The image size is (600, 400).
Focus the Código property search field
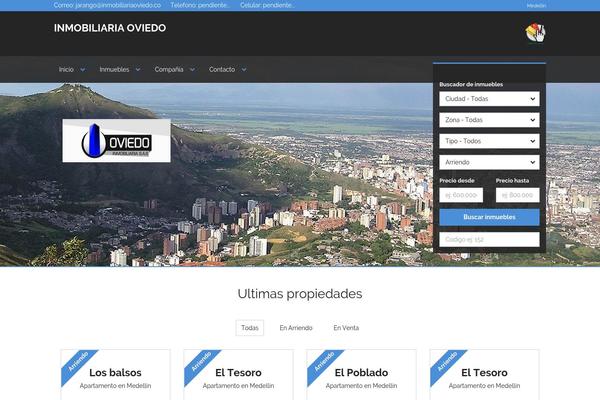point(489,240)
